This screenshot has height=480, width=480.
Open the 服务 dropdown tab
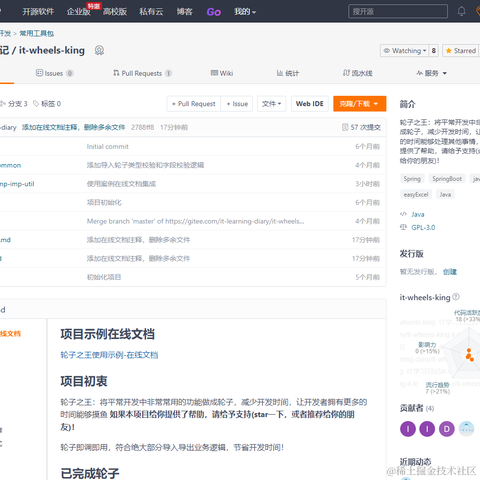point(431,73)
